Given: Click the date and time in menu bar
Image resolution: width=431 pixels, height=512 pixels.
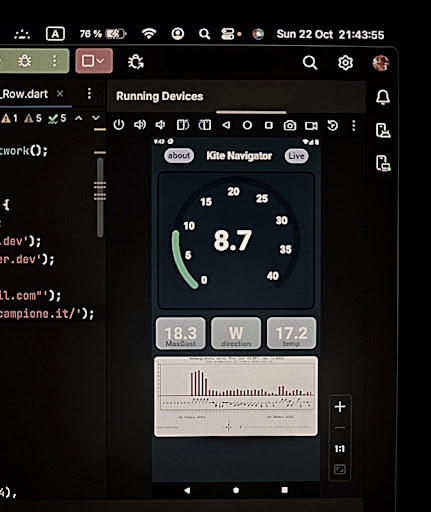Looking at the screenshot, I should click(330, 35).
